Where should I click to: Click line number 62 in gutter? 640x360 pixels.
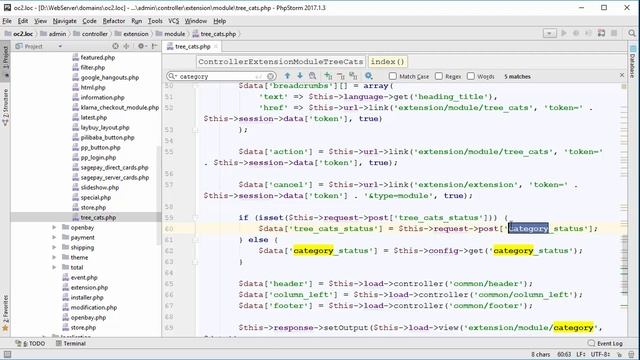pyautogui.click(x=169, y=251)
